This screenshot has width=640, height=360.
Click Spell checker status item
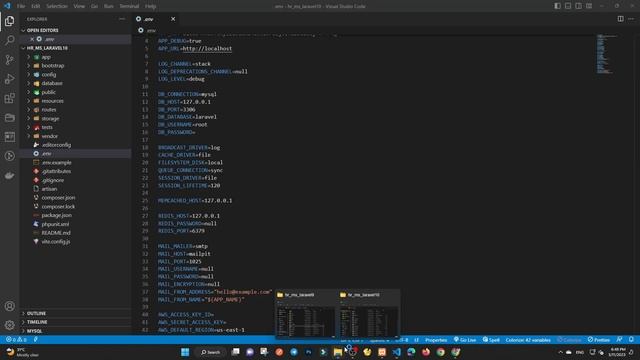[491, 340]
